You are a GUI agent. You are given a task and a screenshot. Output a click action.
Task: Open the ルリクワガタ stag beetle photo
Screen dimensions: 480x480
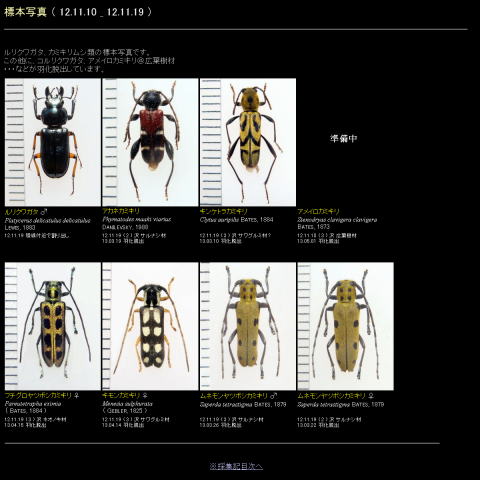tap(53, 142)
